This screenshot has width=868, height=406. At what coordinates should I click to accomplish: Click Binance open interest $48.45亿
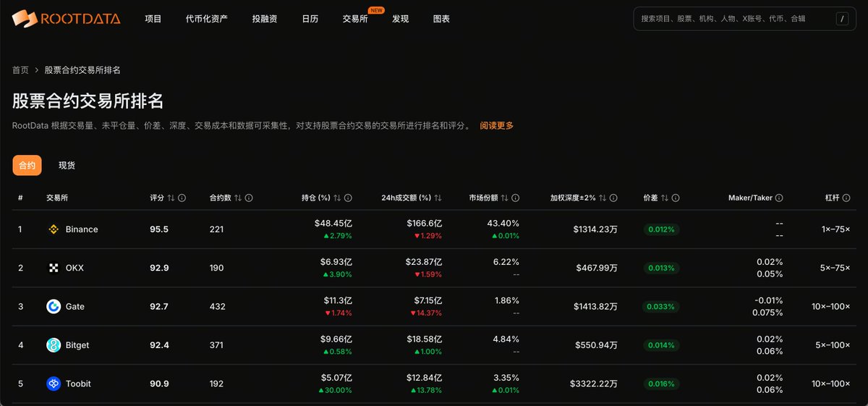click(x=333, y=223)
